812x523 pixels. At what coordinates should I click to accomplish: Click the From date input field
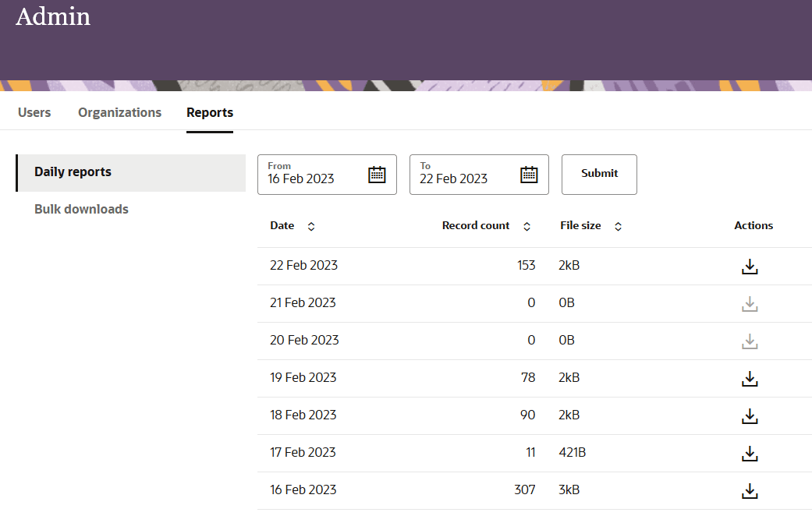pos(312,179)
